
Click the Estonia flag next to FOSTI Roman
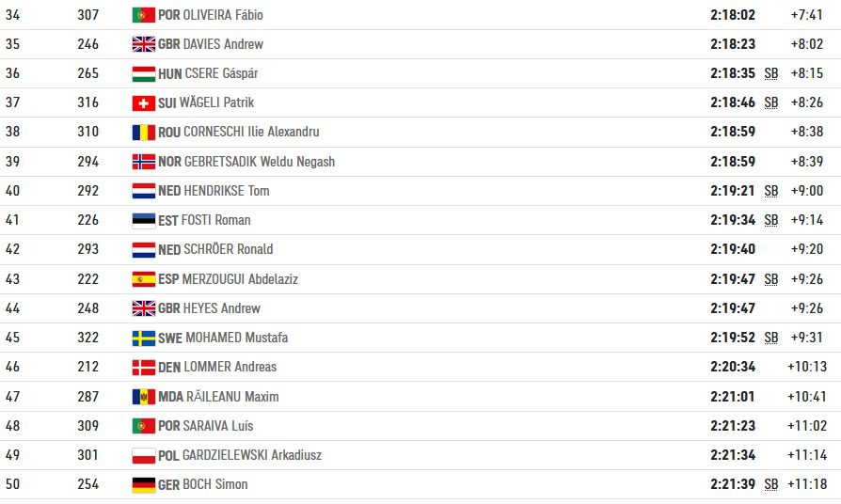(x=144, y=220)
